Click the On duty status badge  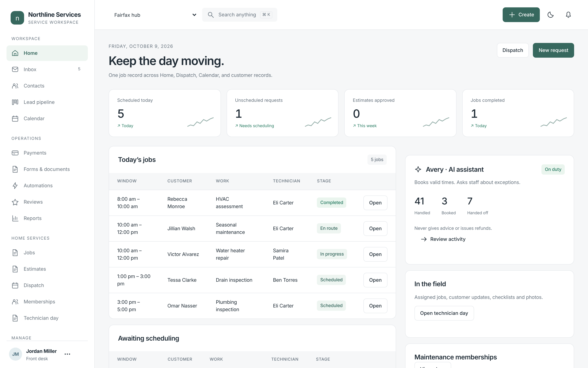click(553, 169)
